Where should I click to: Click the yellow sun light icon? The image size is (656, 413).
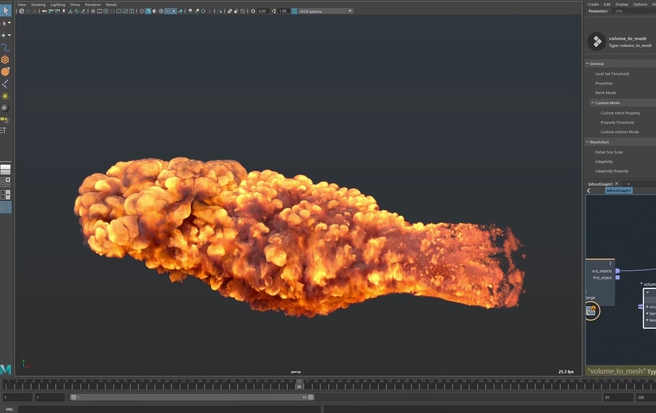pyautogui.click(x=5, y=96)
